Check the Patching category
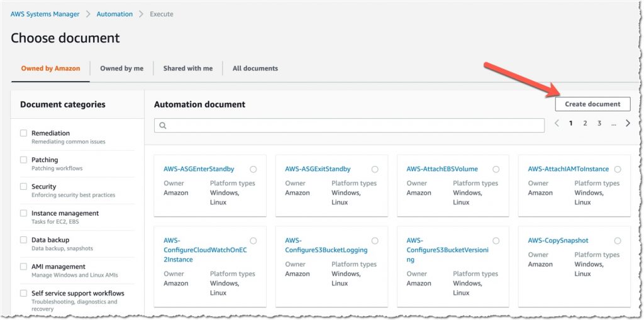 click(x=23, y=160)
